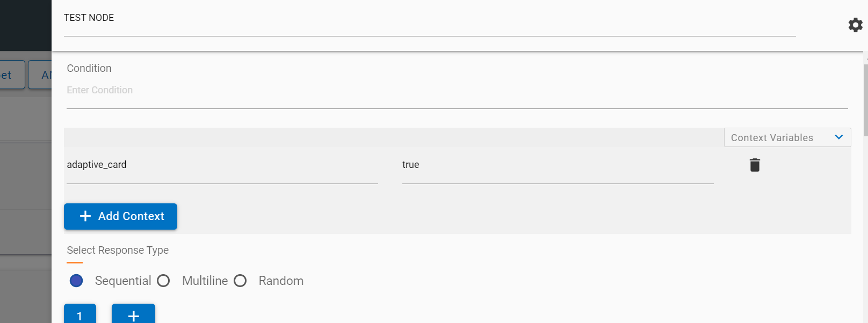Select the Sequential response type
The height and width of the screenshot is (323, 868).
click(76, 281)
